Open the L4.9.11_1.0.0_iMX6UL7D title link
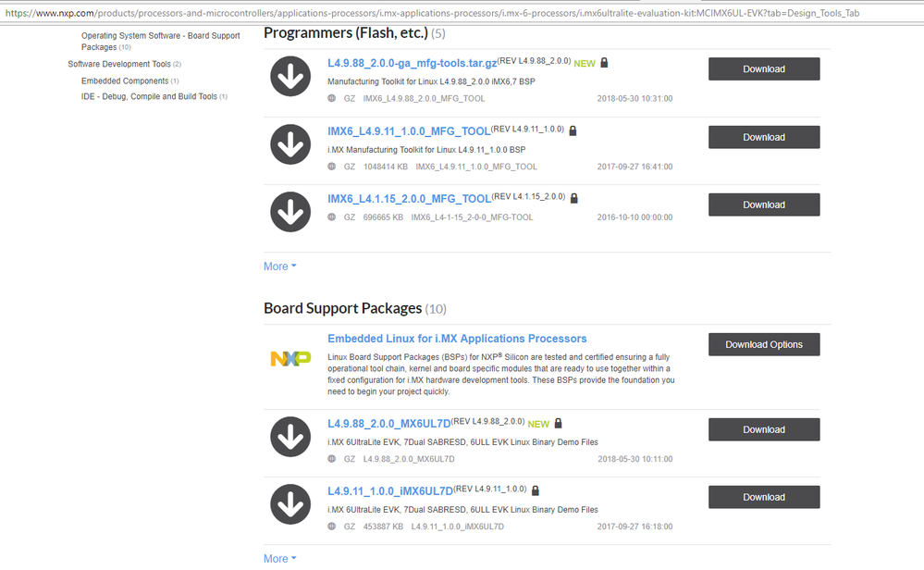 coord(390,491)
